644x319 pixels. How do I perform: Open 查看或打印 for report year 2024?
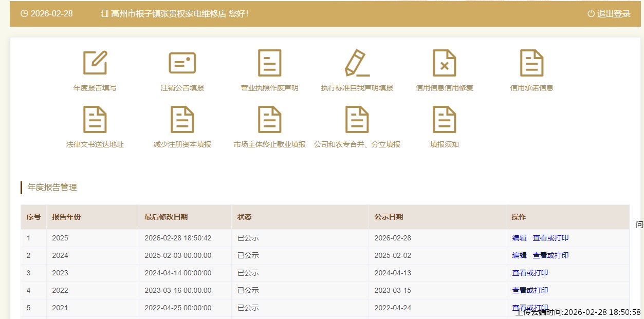[x=550, y=255]
